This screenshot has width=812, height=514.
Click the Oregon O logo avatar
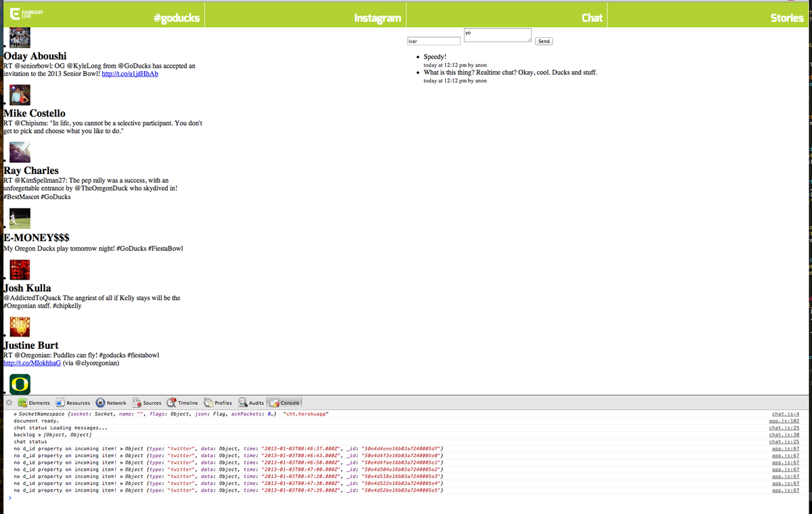[20, 384]
